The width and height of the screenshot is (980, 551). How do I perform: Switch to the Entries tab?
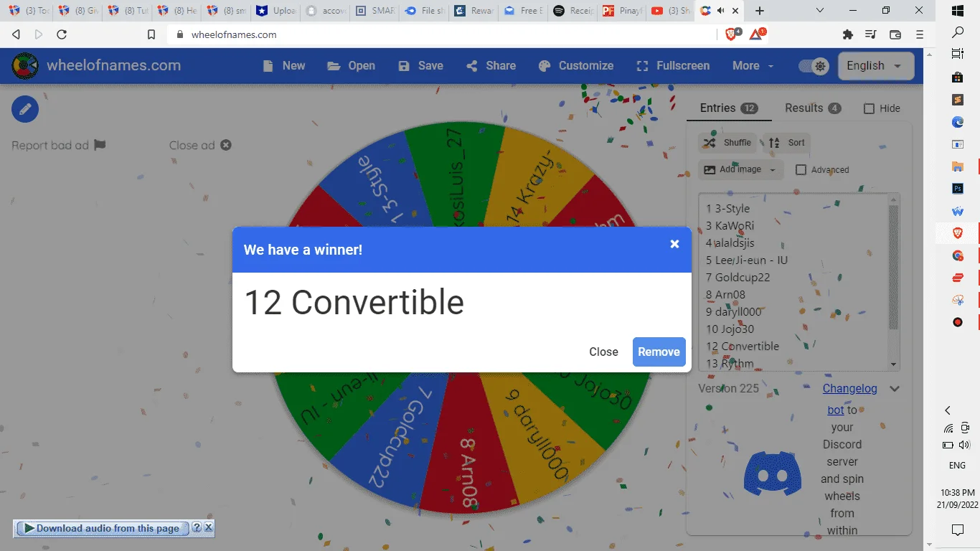click(729, 108)
